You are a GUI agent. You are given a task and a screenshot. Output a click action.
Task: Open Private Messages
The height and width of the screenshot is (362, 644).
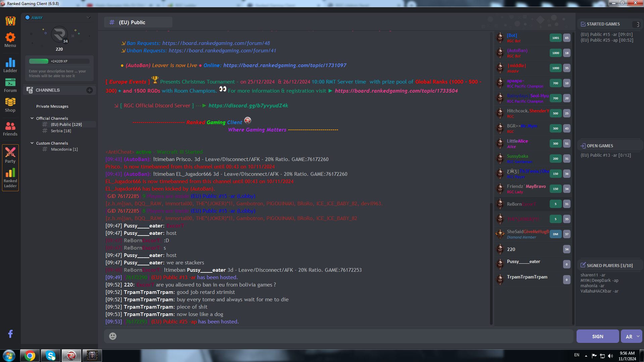tap(52, 106)
